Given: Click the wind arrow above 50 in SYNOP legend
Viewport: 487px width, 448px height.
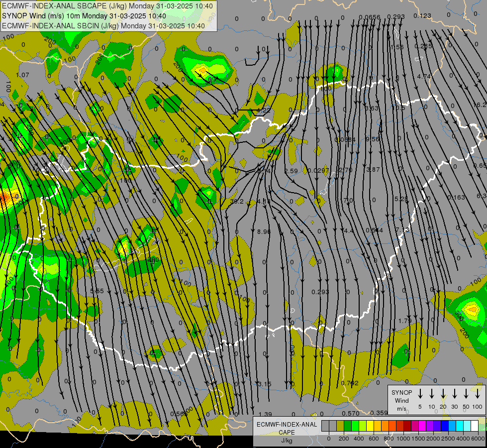Looking at the screenshot, I should coord(466,394).
